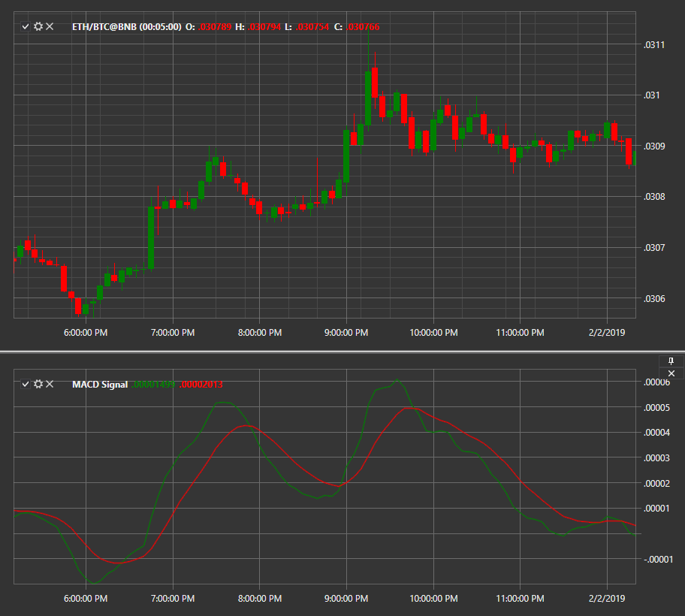Click the .00002 MACD axis label
The image size is (685, 616).
[x=656, y=483]
